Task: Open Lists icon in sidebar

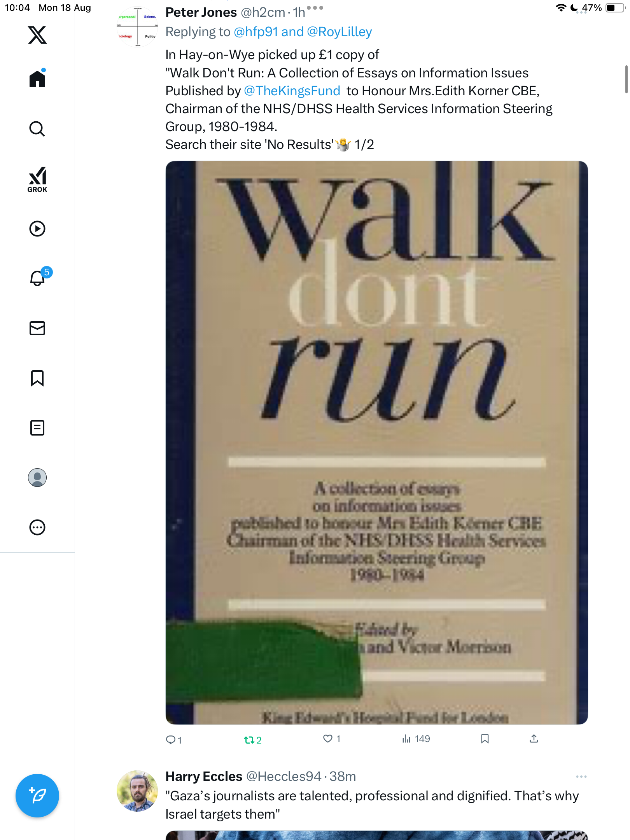Action: [x=37, y=428]
